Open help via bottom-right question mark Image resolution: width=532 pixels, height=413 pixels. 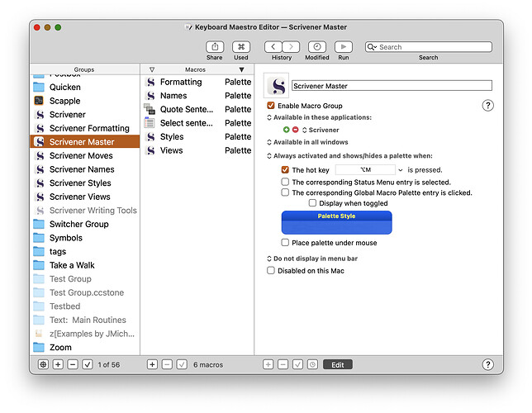[487, 364]
